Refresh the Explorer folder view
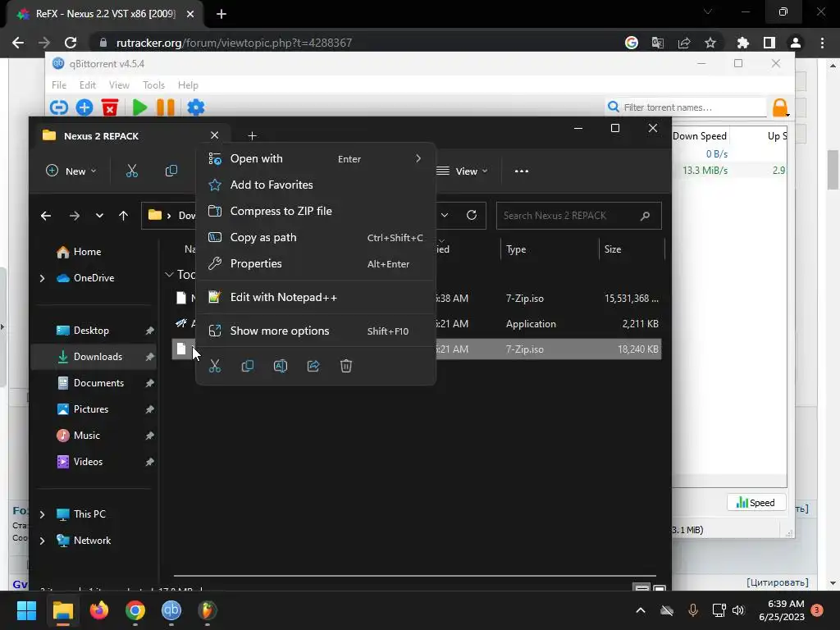Screen dimensions: 840x630 coord(472,215)
